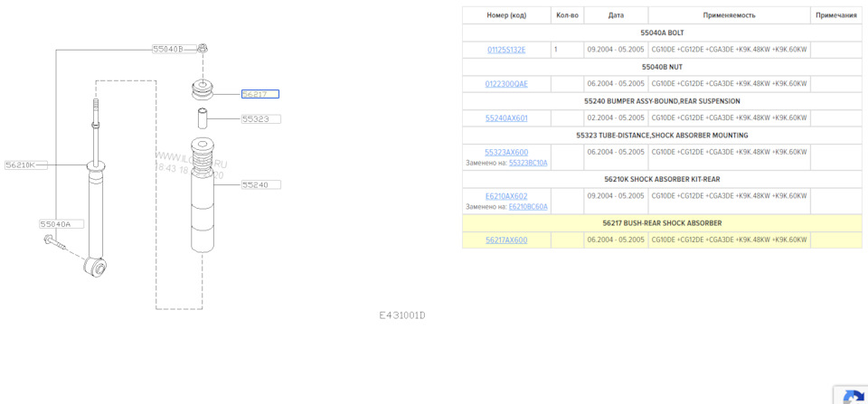This screenshot has width=868, height=404.
Task: Open part number 01125S132E link
Action: click(x=506, y=50)
